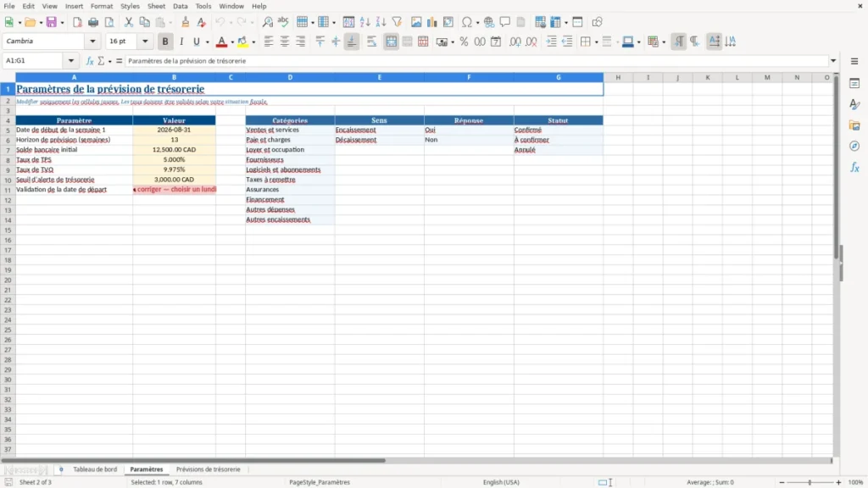Open Background Color dropdown arrow
The height and width of the screenshot is (488, 868).
click(x=253, y=42)
